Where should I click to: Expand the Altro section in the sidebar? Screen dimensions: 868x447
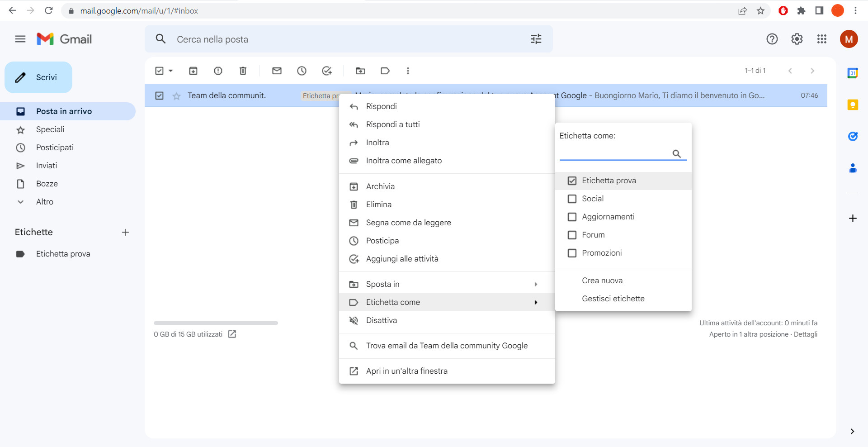(x=44, y=202)
